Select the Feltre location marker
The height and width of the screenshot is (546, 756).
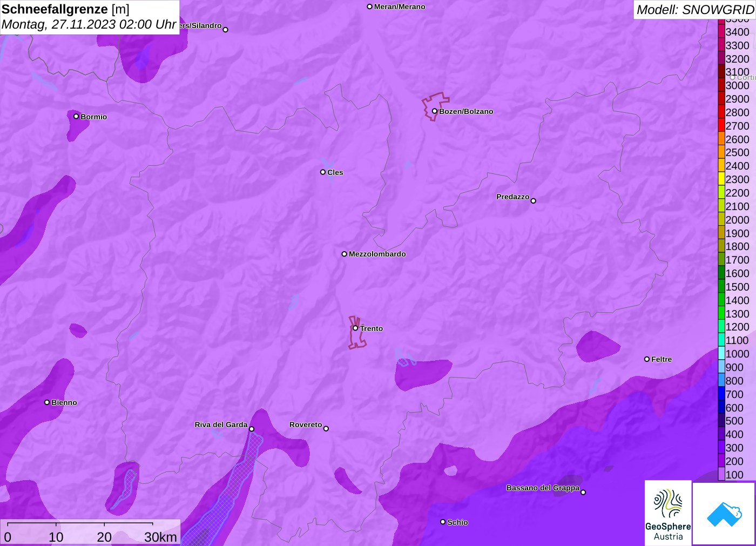click(647, 359)
